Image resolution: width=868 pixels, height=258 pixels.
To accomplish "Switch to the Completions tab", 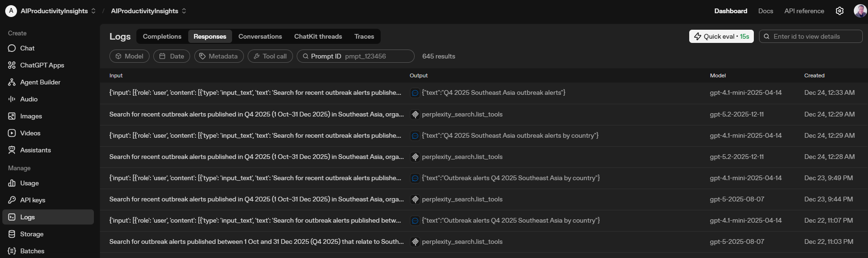I will (162, 36).
